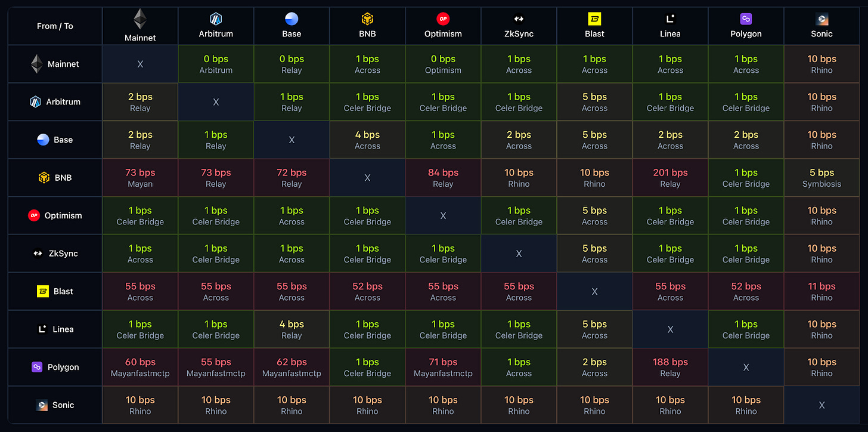Click the "0 bps Arbitrum" cell
Viewport: 868px width, 432px height.
pos(216,64)
